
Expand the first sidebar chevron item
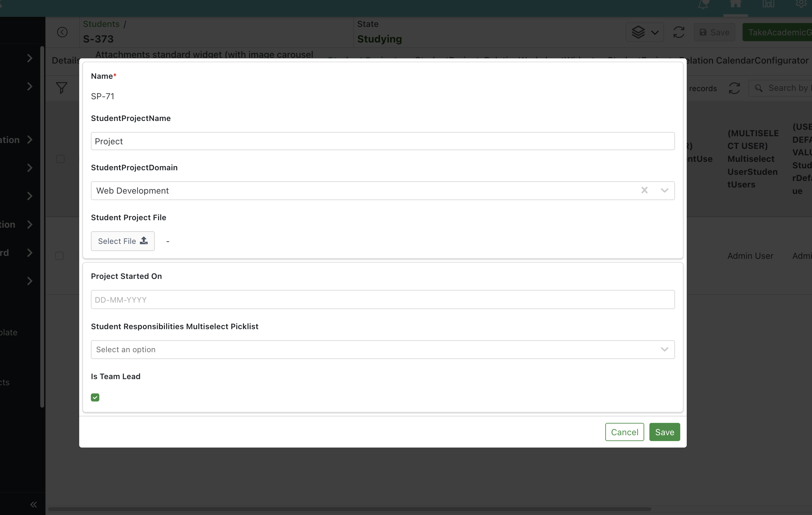30,58
